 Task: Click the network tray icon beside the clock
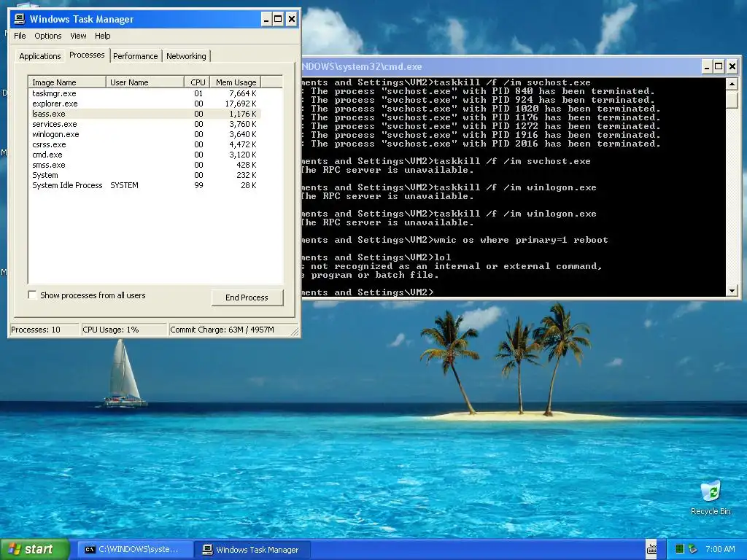(693, 549)
